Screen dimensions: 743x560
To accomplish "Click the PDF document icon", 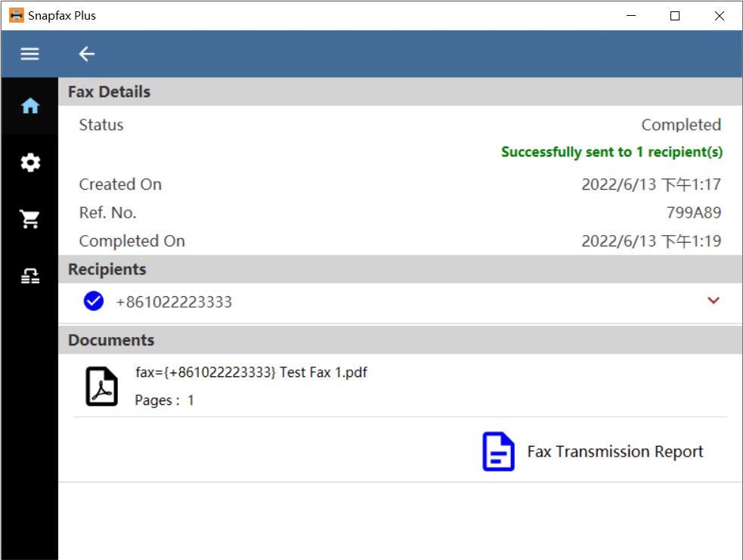I will point(101,386).
